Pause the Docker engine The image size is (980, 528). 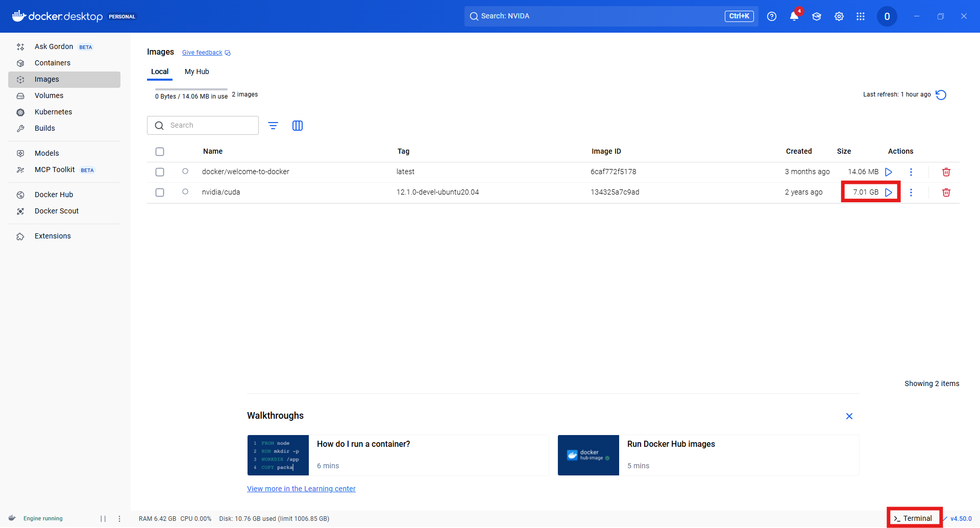pos(103,519)
